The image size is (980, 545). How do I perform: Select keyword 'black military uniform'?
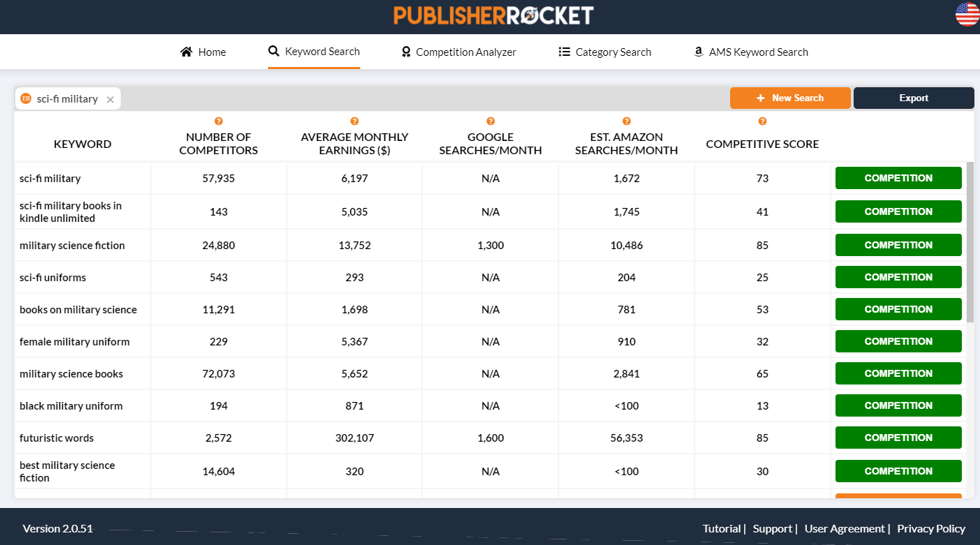pos(71,405)
